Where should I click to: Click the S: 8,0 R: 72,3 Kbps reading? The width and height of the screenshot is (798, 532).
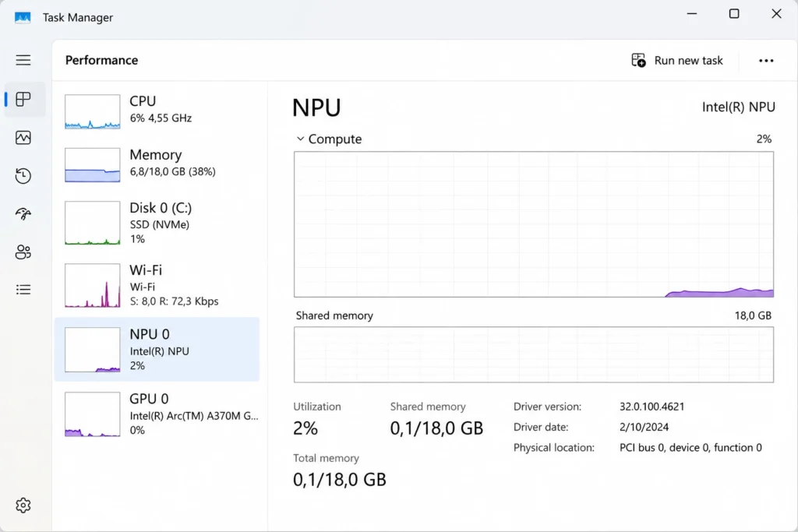[x=174, y=301]
